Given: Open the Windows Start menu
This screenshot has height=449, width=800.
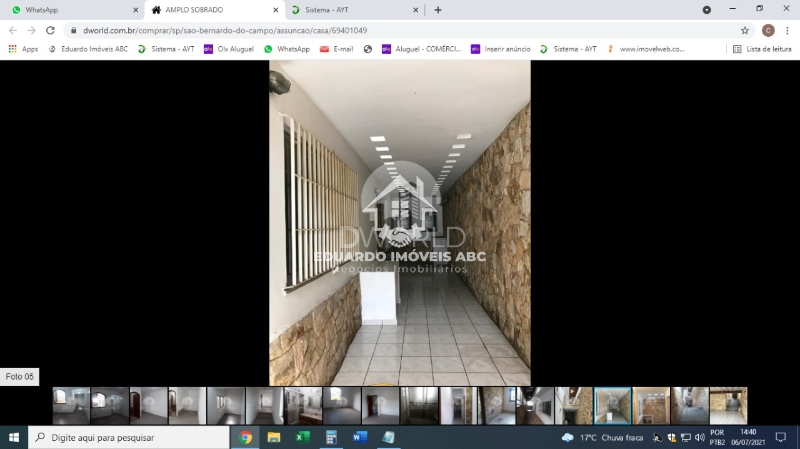Looking at the screenshot, I should [14, 437].
